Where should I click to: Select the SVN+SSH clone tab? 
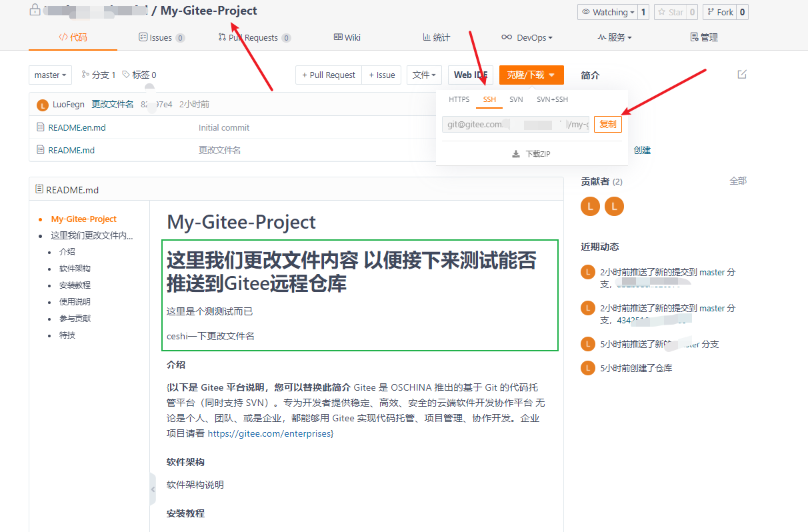coord(553,99)
